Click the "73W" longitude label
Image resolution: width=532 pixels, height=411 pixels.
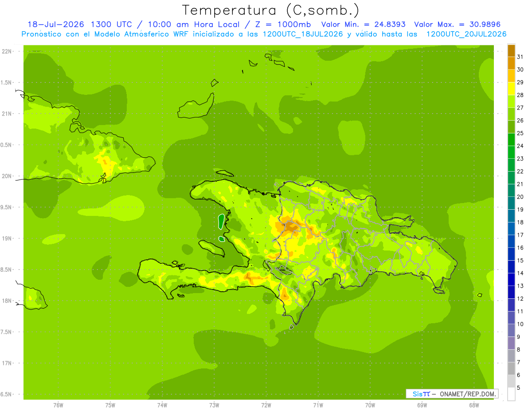pyautogui.click(x=214, y=405)
